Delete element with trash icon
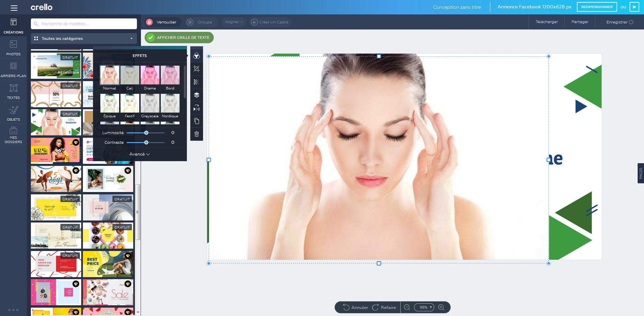The width and height of the screenshot is (644, 316). pos(197,134)
